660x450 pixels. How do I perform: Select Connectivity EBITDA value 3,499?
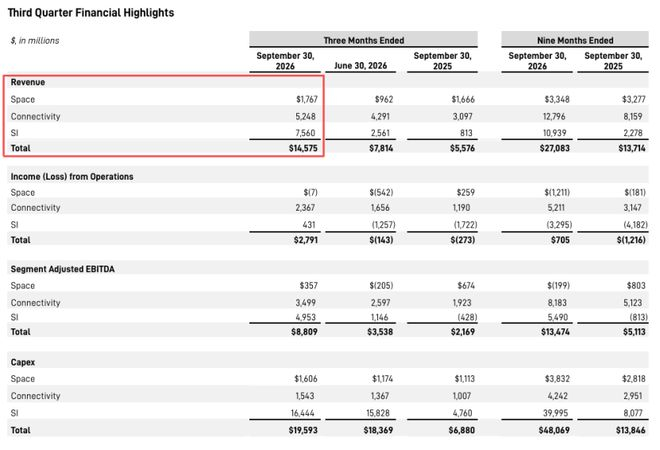coord(305,303)
